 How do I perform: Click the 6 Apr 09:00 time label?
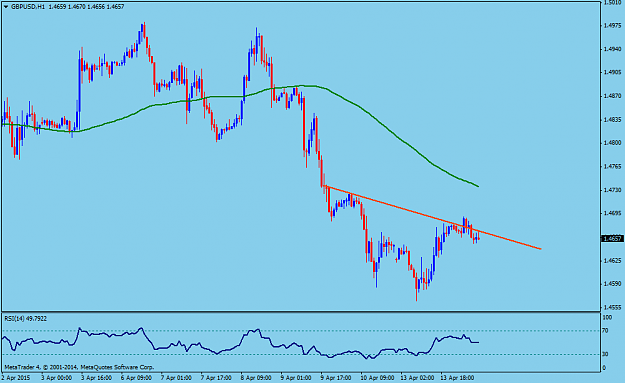(x=136, y=378)
